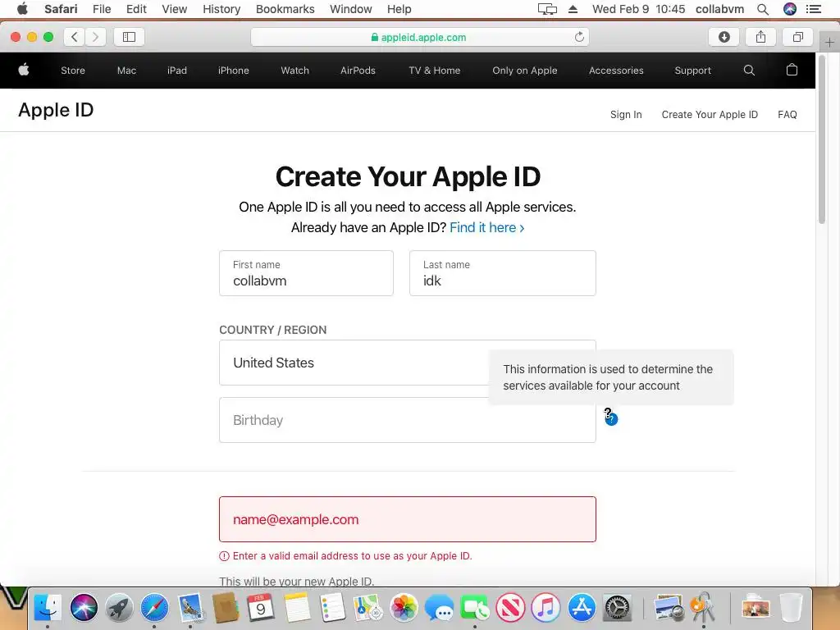Open the Help menu
The height and width of the screenshot is (630, 840).
tap(399, 9)
